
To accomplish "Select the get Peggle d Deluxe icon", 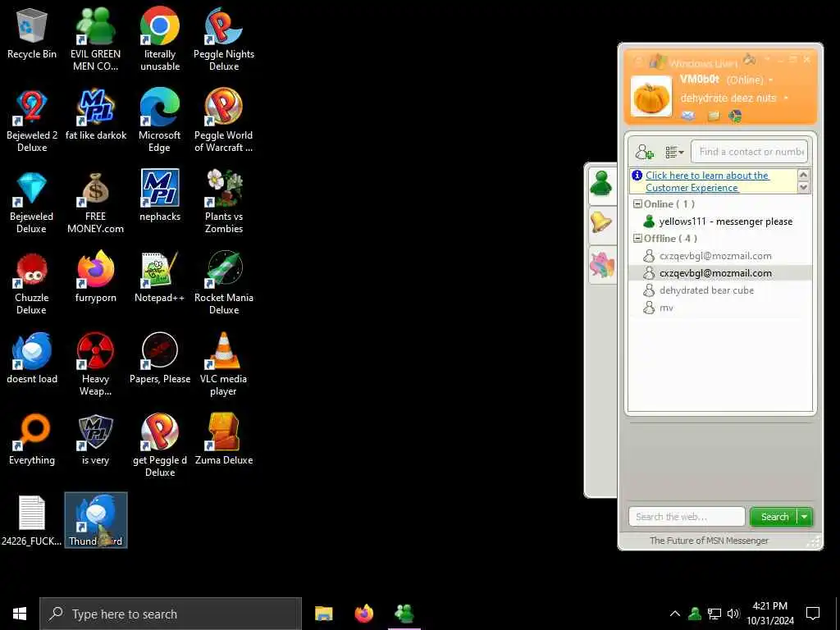I will tap(160, 445).
